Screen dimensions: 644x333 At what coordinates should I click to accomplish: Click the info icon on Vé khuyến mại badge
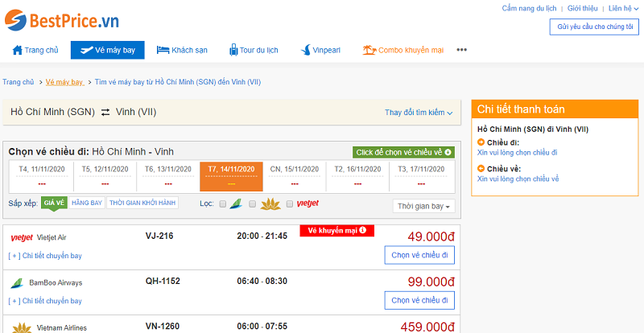click(x=362, y=230)
